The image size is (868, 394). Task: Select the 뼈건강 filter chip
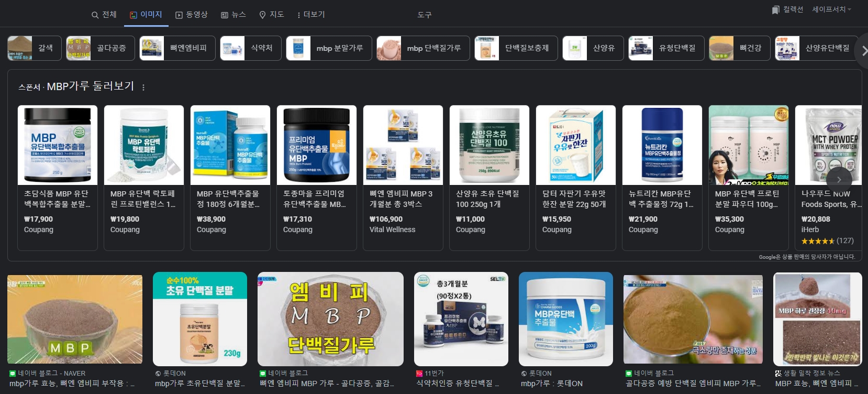(740, 48)
